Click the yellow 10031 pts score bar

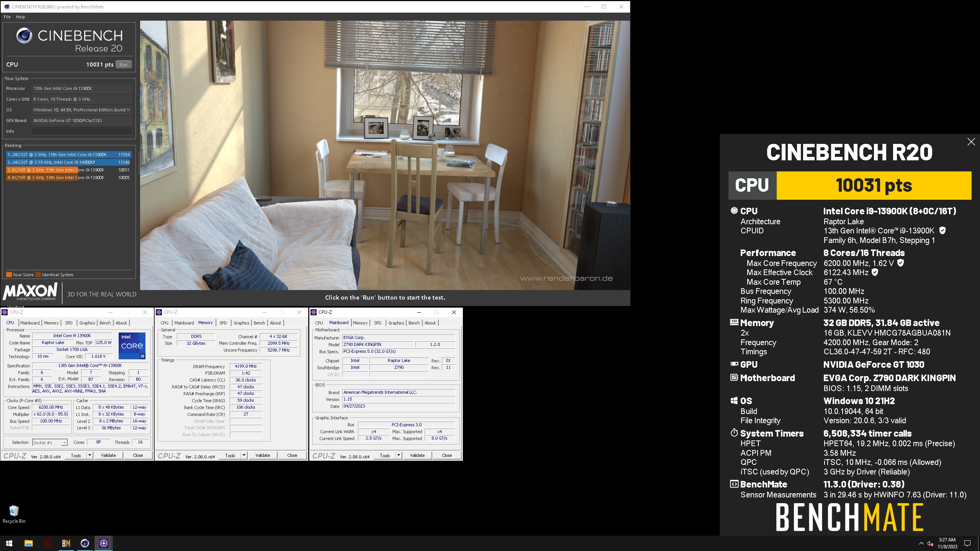click(874, 186)
